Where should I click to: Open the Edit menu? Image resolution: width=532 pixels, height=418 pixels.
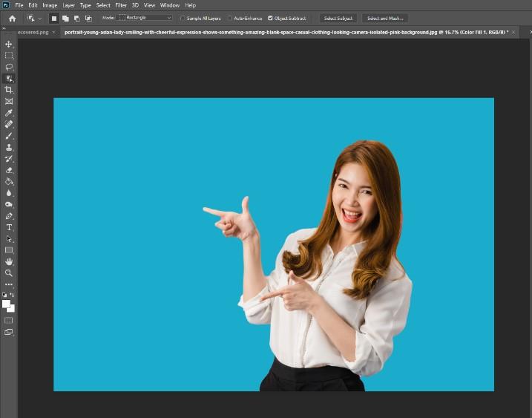(33, 5)
